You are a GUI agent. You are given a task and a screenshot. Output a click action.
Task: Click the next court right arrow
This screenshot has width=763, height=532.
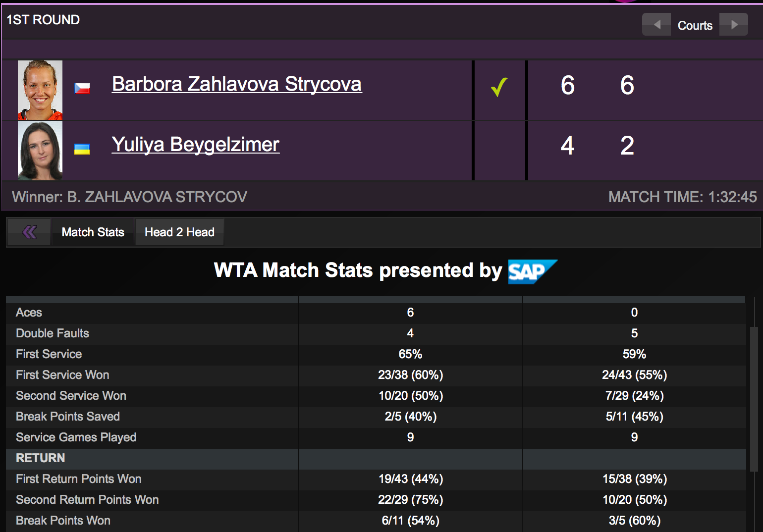point(734,24)
